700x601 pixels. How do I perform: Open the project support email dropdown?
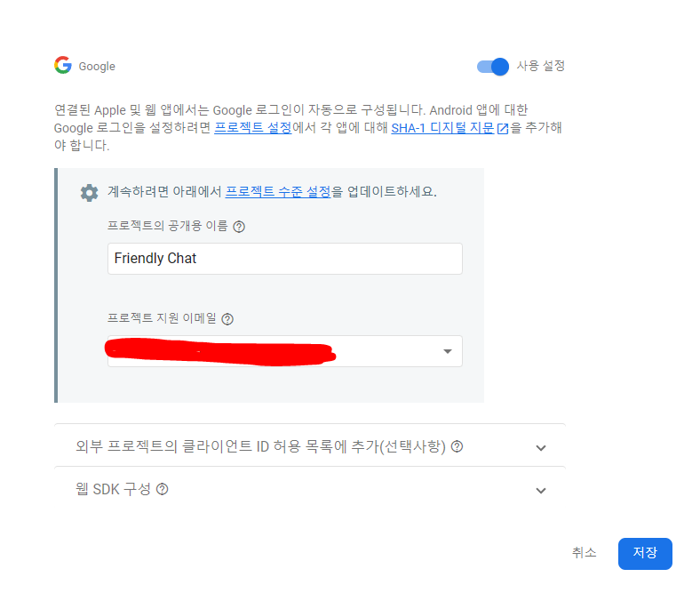point(285,351)
